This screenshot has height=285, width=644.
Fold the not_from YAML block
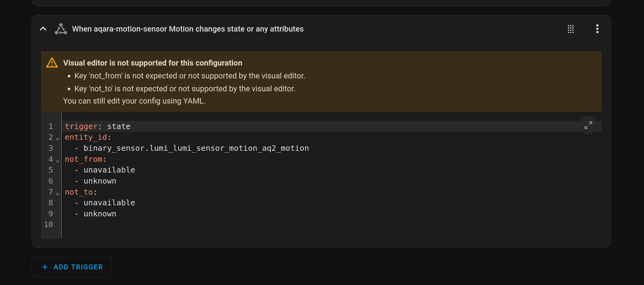coord(58,161)
